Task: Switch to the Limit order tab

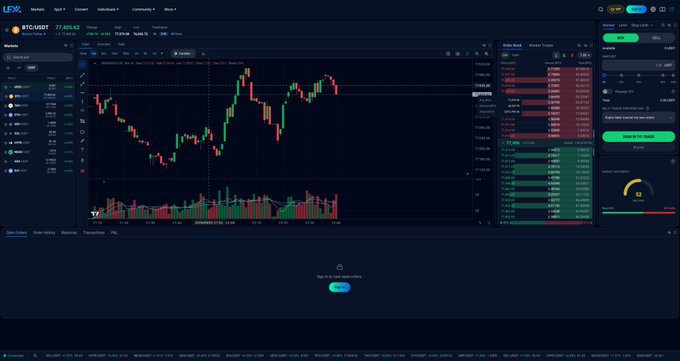Action: tap(622, 25)
